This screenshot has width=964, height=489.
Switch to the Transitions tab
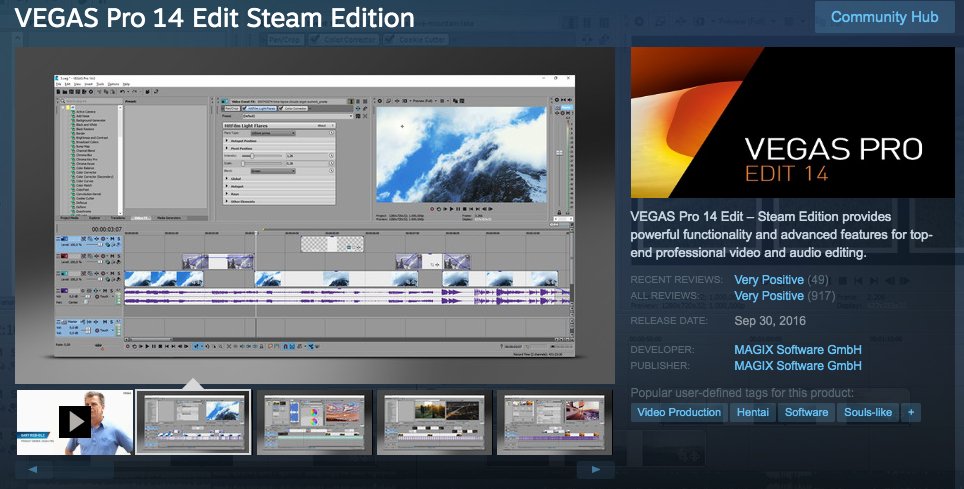pos(117,218)
